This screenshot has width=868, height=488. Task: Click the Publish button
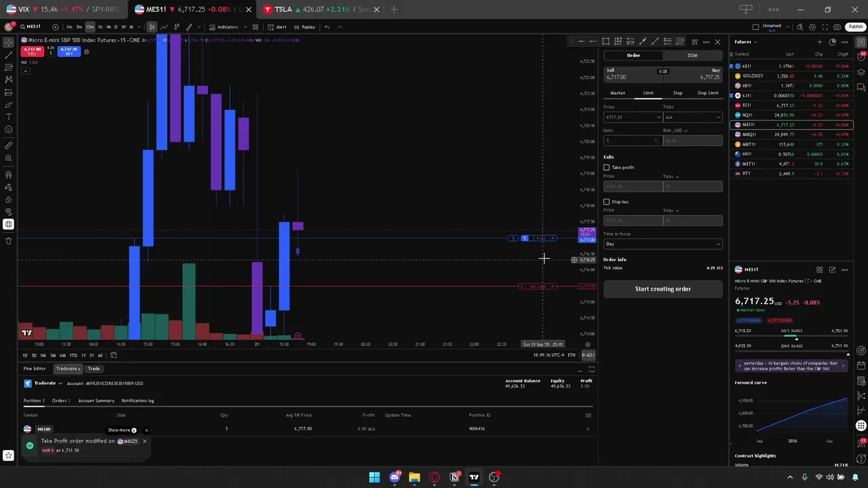pyautogui.click(x=855, y=27)
